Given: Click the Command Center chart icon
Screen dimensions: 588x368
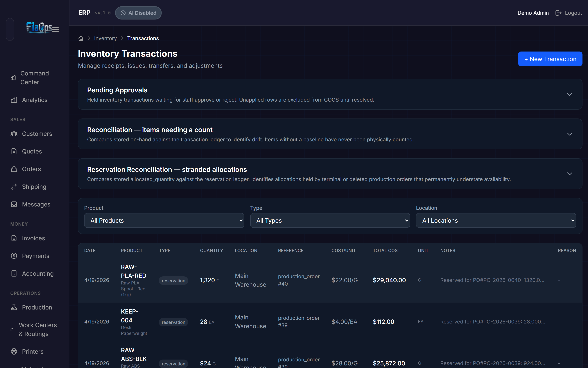Looking at the screenshot, I should tap(13, 78).
